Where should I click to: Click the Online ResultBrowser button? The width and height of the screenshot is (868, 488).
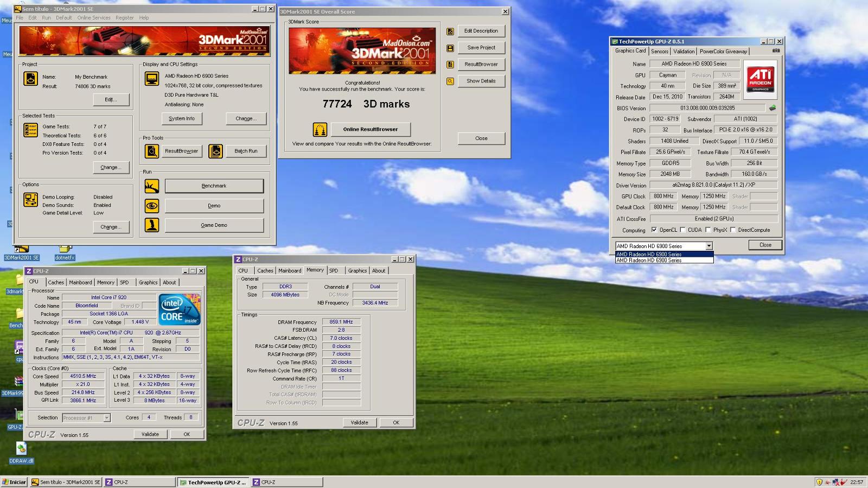371,129
